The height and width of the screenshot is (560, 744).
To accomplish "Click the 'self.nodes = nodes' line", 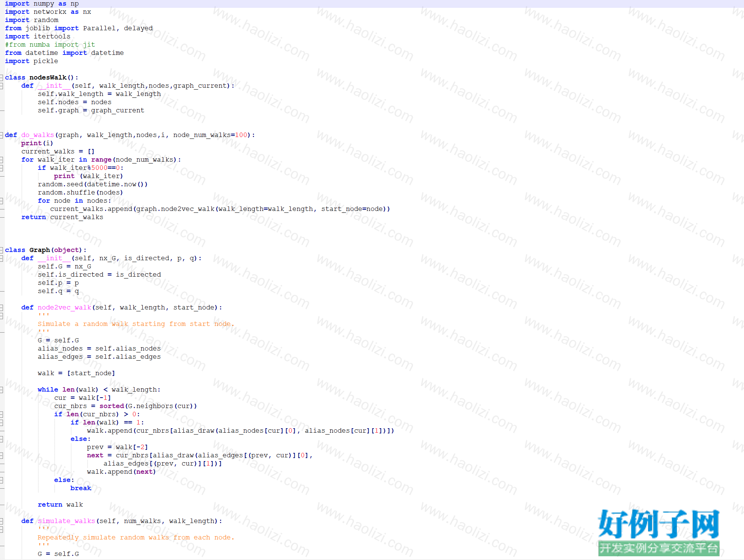I will coord(75,102).
